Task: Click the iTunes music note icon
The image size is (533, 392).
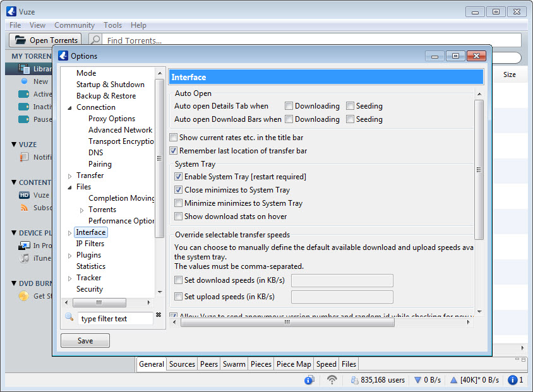Action: [x=24, y=258]
